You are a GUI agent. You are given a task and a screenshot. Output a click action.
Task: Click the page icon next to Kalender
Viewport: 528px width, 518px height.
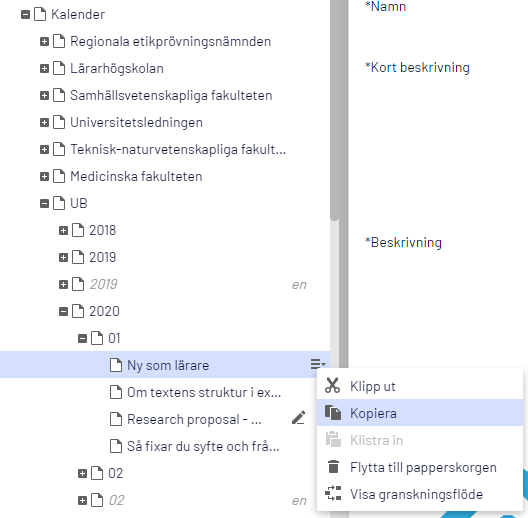tap(40, 14)
